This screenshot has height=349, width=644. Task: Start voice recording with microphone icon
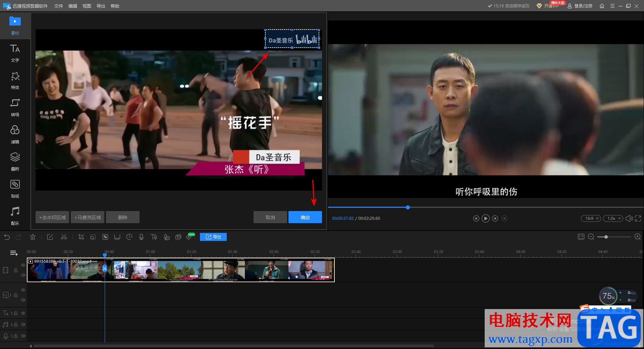coord(141,237)
